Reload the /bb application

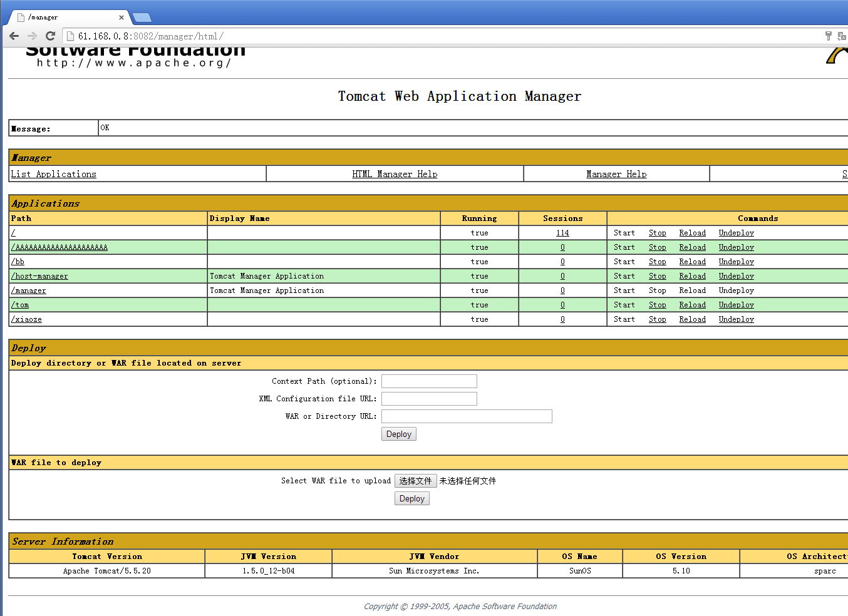(693, 262)
